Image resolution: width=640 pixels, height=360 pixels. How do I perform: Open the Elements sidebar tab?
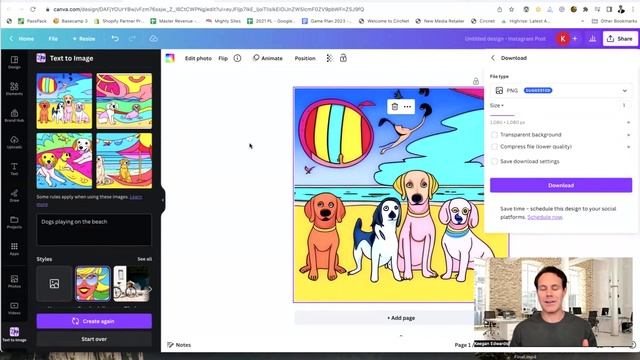pos(14,89)
